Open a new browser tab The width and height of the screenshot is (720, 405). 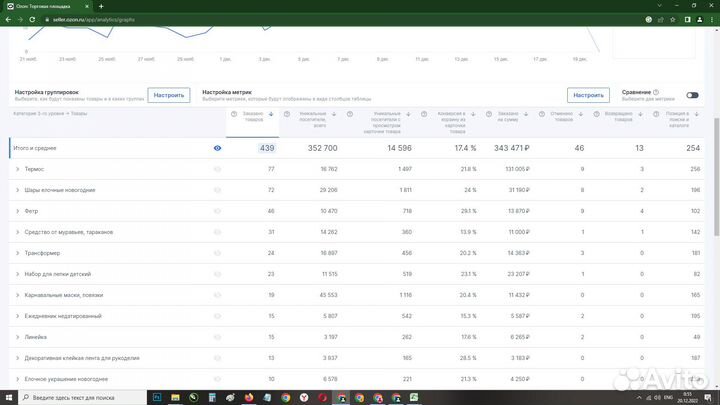pyautogui.click(x=100, y=6)
